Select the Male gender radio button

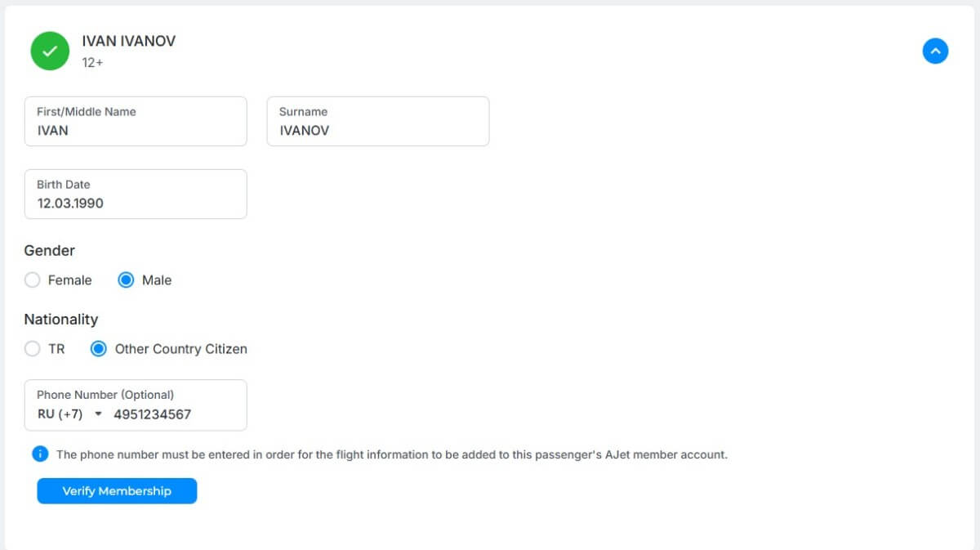[126, 280]
